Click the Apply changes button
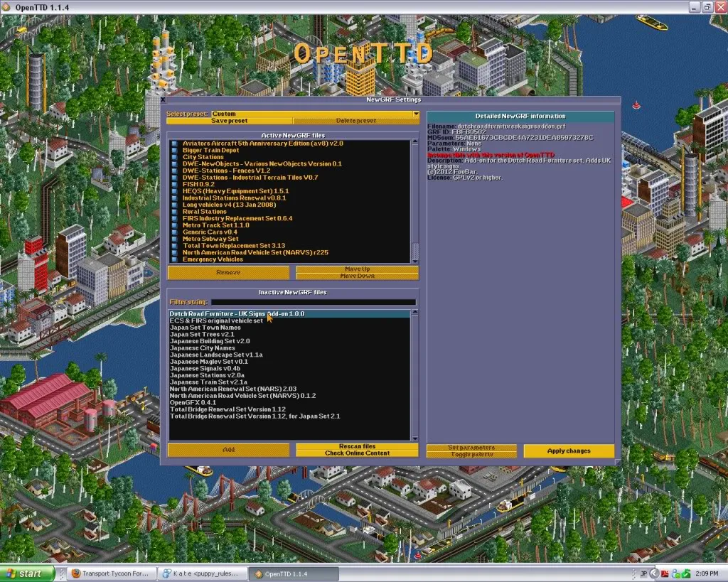Image resolution: width=728 pixels, height=582 pixels. [x=569, y=451]
